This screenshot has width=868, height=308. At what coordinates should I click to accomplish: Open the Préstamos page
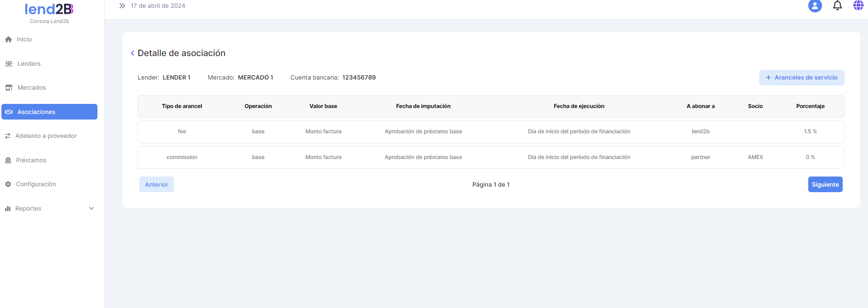(x=31, y=160)
